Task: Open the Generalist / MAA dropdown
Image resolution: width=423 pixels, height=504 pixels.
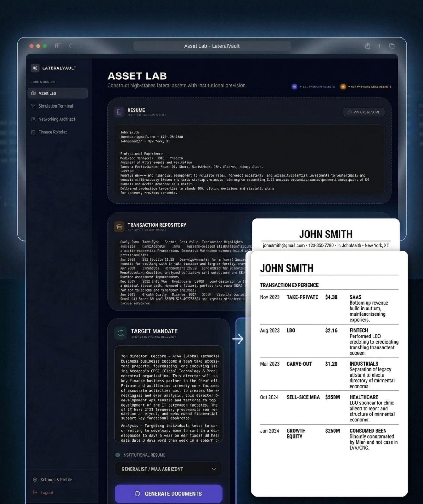Action: click(x=169, y=469)
